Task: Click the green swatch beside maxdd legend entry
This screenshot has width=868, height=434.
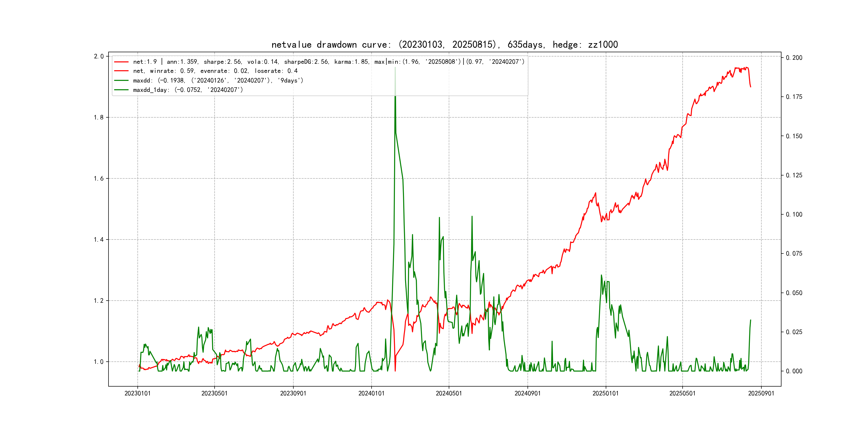Action: coord(121,81)
